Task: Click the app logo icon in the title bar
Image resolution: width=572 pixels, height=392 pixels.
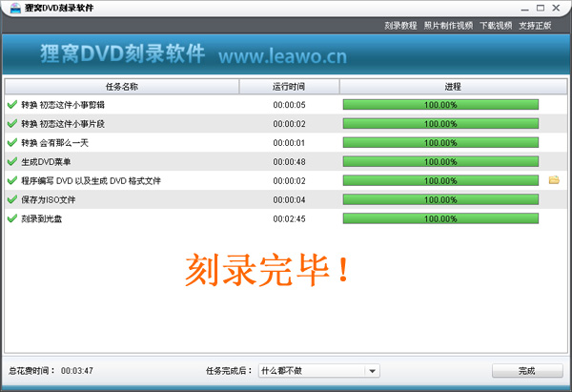Action: [x=15, y=8]
